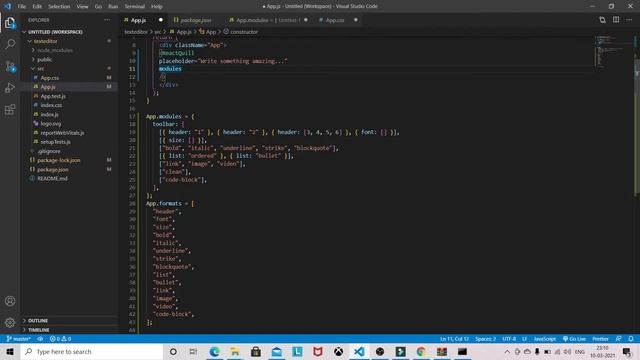Click the status bar eye watch icon

click(x=40, y=339)
